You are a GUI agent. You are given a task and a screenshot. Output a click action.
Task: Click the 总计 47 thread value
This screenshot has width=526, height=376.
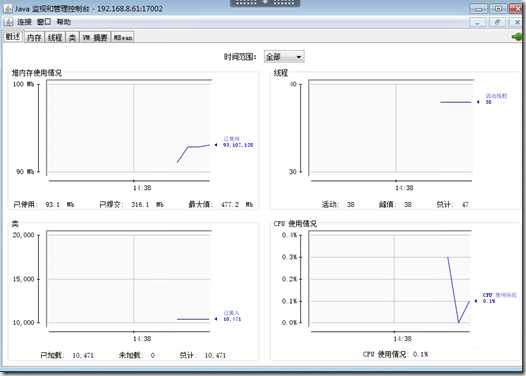click(x=452, y=204)
